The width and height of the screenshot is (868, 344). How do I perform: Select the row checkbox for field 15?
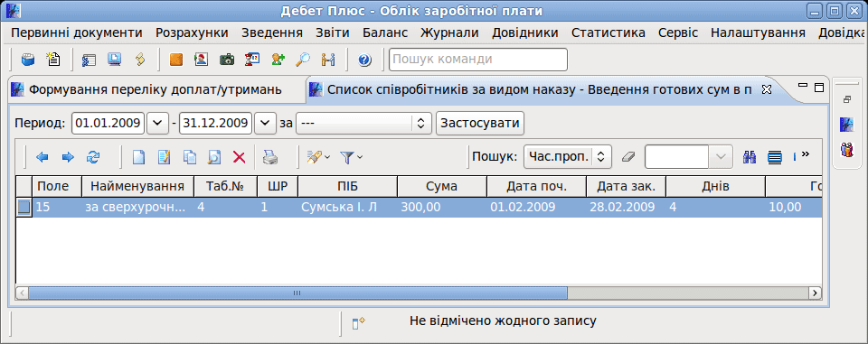coord(24,208)
